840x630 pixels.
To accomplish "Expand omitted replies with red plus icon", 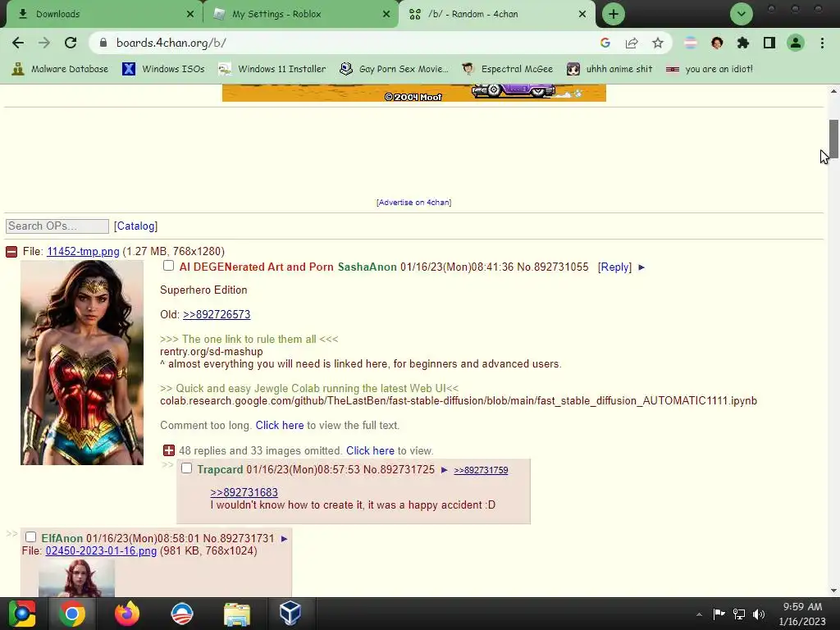I will click(x=169, y=450).
